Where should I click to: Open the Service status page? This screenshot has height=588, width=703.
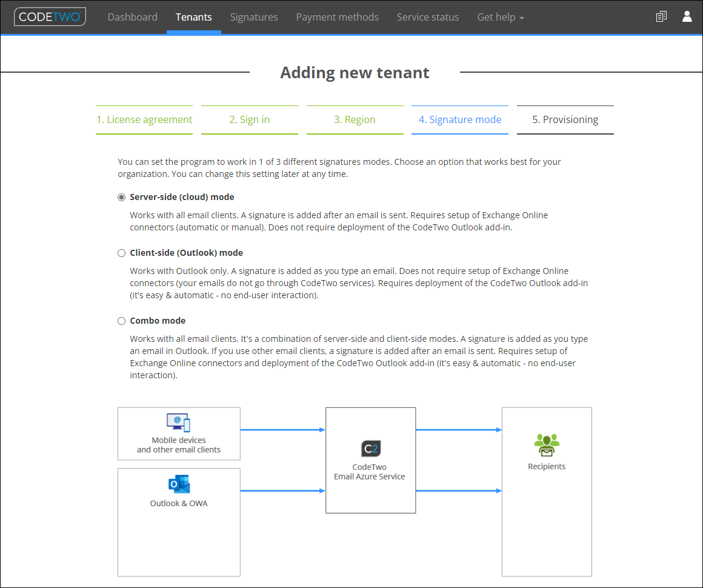[x=428, y=17]
